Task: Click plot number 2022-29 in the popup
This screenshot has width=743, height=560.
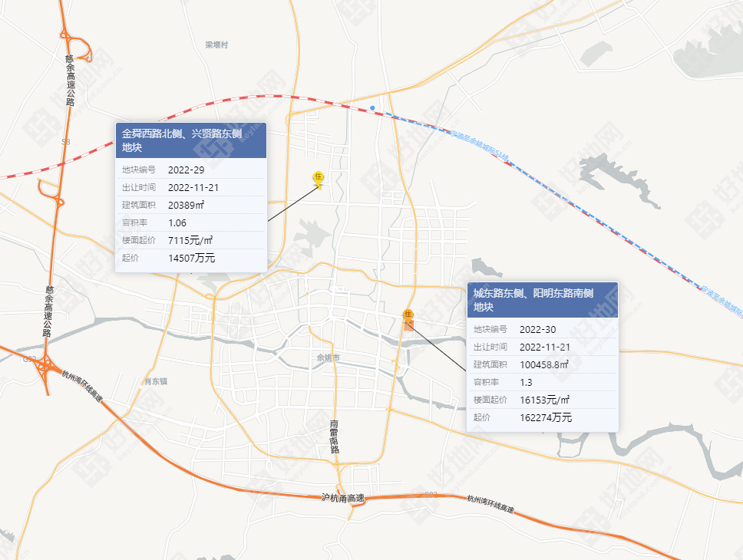Action: 186,170
